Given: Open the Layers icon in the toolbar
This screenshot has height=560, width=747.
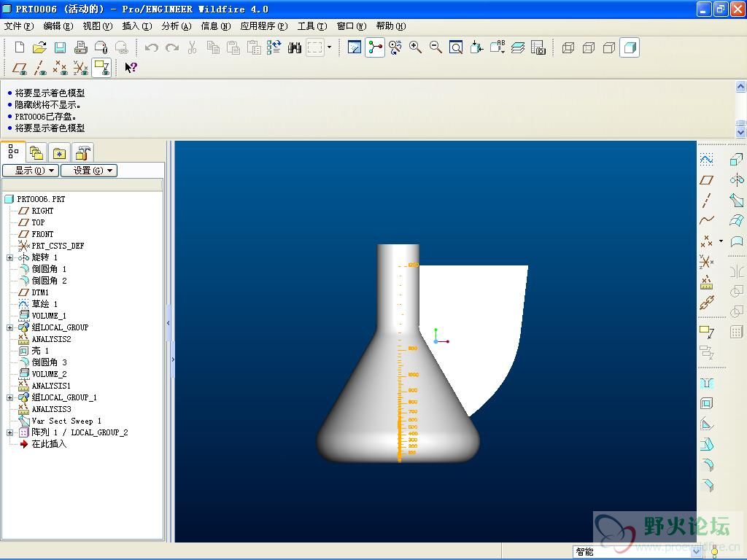Looking at the screenshot, I should (x=518, y=47).
